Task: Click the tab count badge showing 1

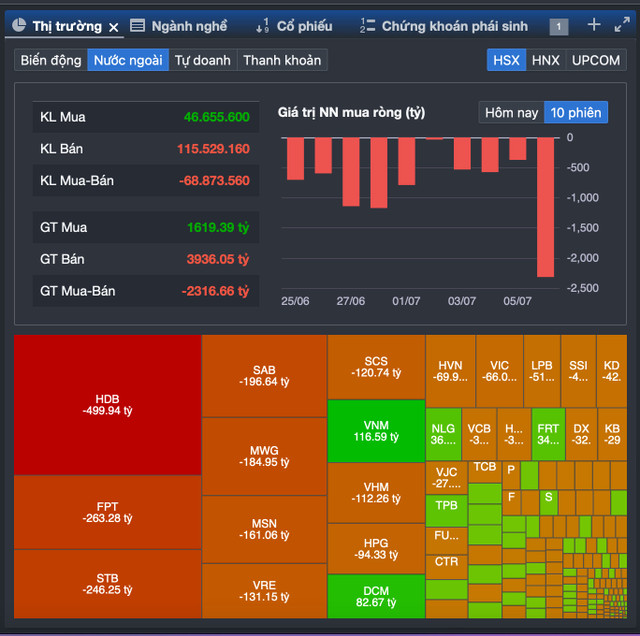Action: (559, 27)
